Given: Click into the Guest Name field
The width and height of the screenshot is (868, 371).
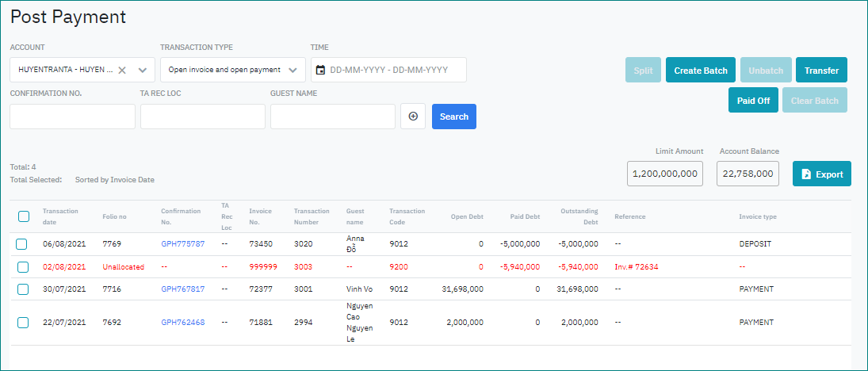Looking at the screenshot, I should point(332,117).
